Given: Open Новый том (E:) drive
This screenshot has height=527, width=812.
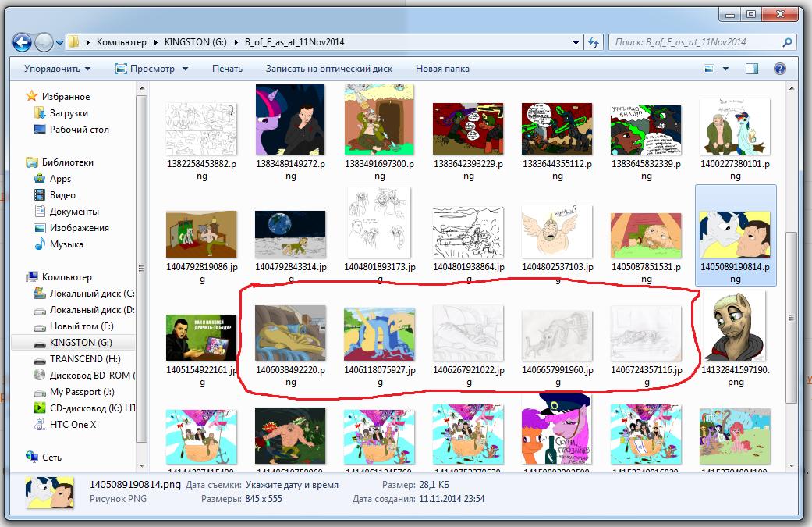Looking at the screenshot, I should 82,326.
